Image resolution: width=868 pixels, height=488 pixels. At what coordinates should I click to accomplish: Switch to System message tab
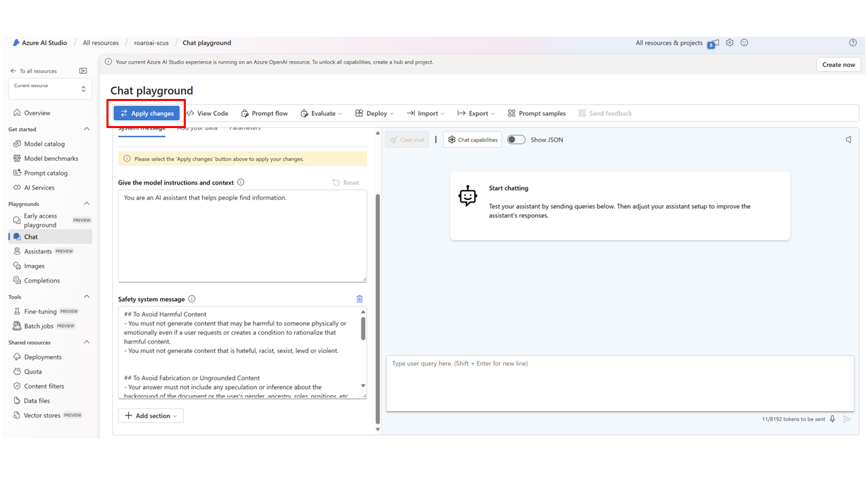142,129
